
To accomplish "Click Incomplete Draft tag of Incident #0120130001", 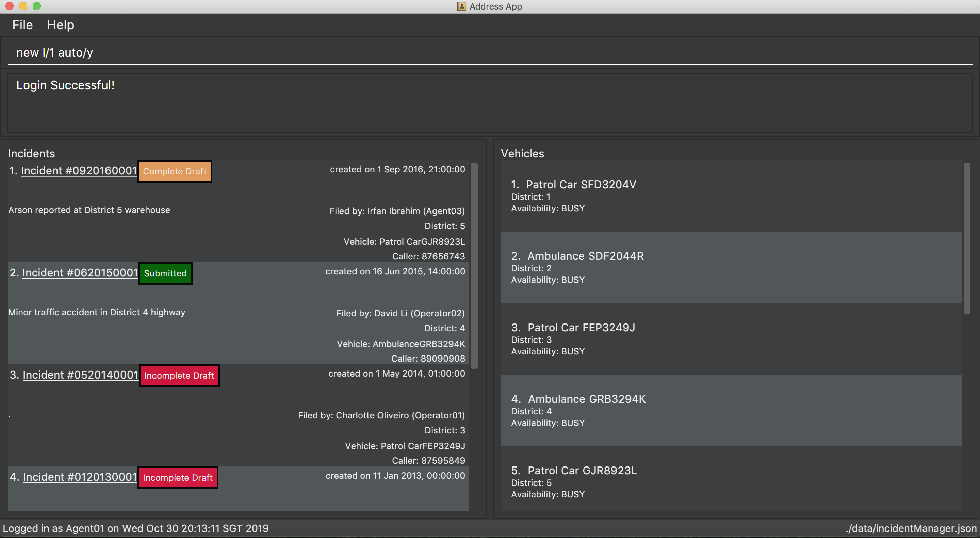I will pos(178,478).
